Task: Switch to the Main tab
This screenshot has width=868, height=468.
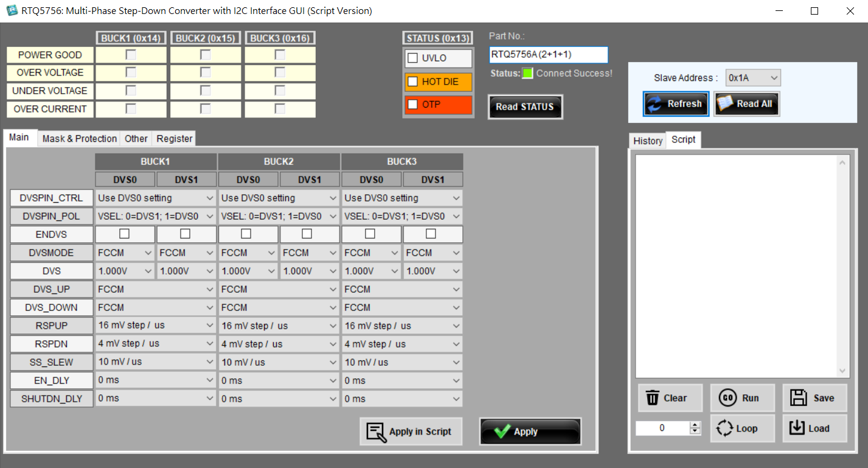Action: click(19, 138)
